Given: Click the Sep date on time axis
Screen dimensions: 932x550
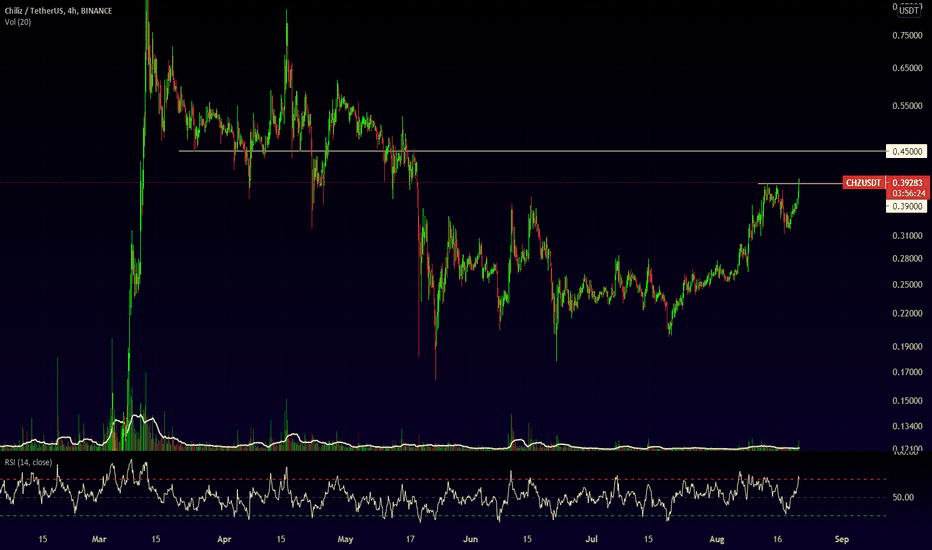Looking at the screenshot, I should [842, 539].
